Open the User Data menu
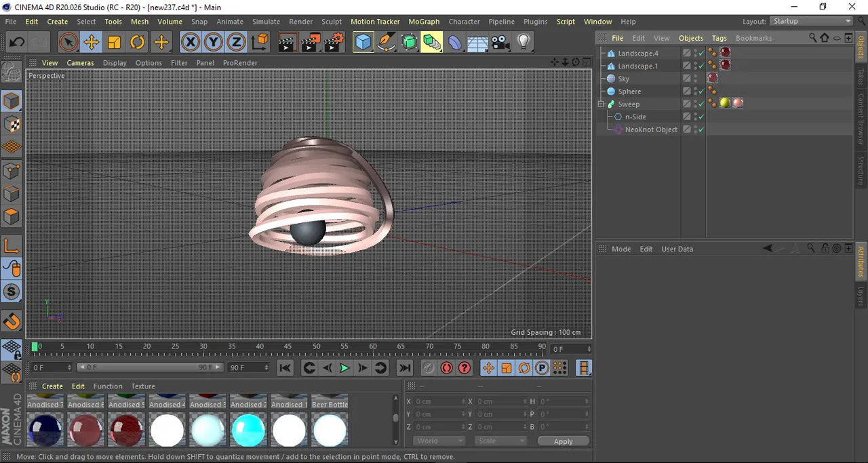868x463 pixels. tap(677, 249)
